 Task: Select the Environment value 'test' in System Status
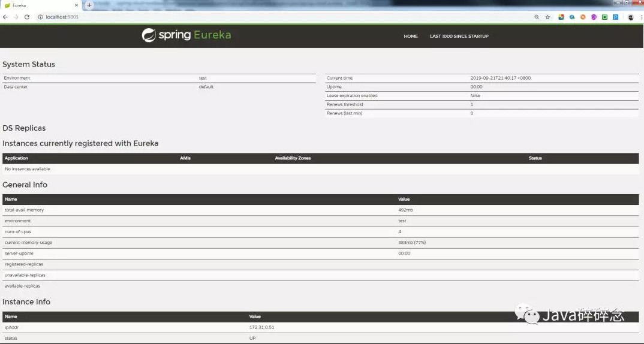coord(203,78)
